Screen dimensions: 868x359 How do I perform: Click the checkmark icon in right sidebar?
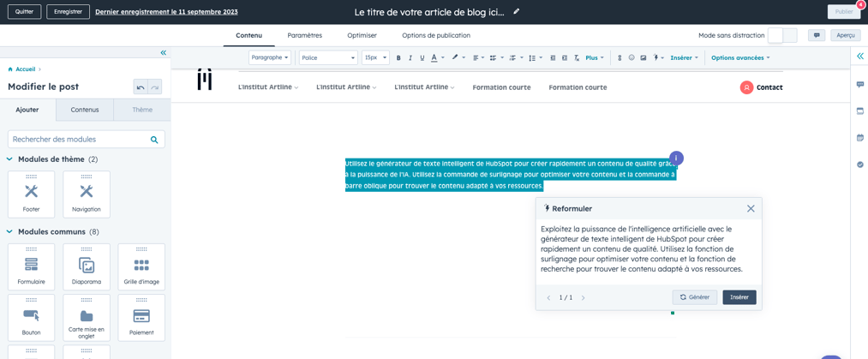pos(859,165)
